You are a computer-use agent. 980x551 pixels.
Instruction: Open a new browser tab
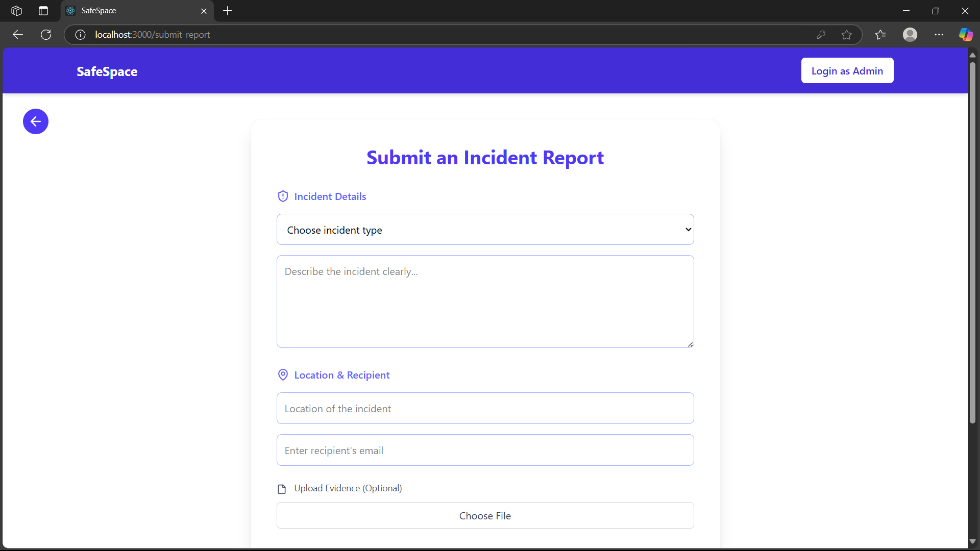228,11
